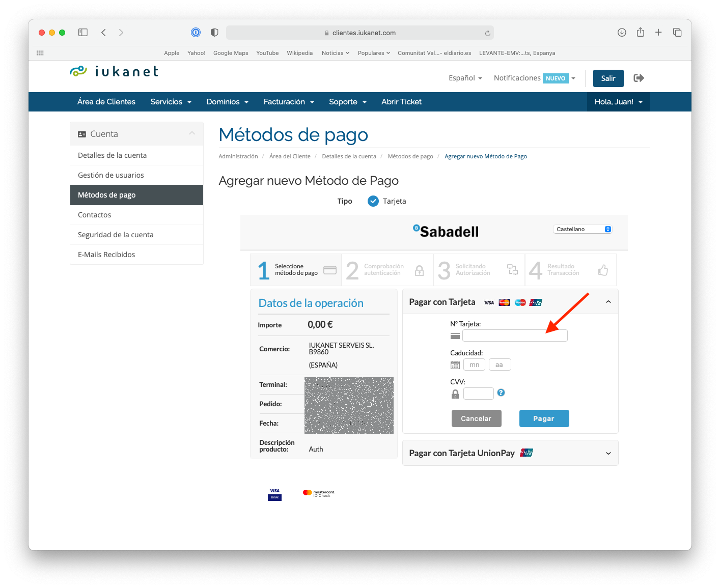Viewport: 720px width, 588px height.
Task: Click the Cancelar button
Action: click(x=476, y=418)
